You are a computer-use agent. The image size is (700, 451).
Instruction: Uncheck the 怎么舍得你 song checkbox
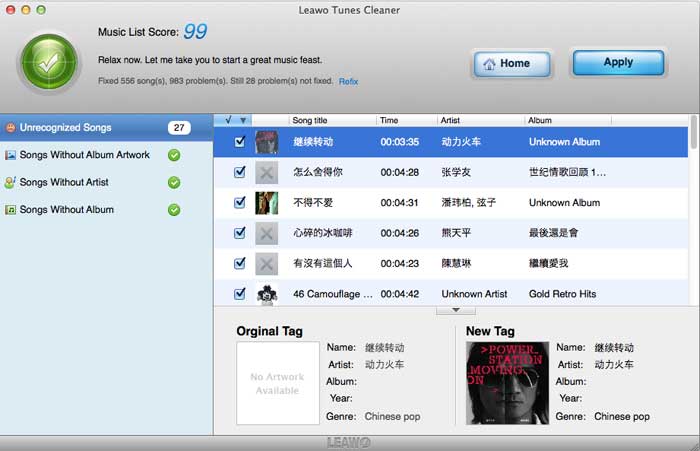240,172
